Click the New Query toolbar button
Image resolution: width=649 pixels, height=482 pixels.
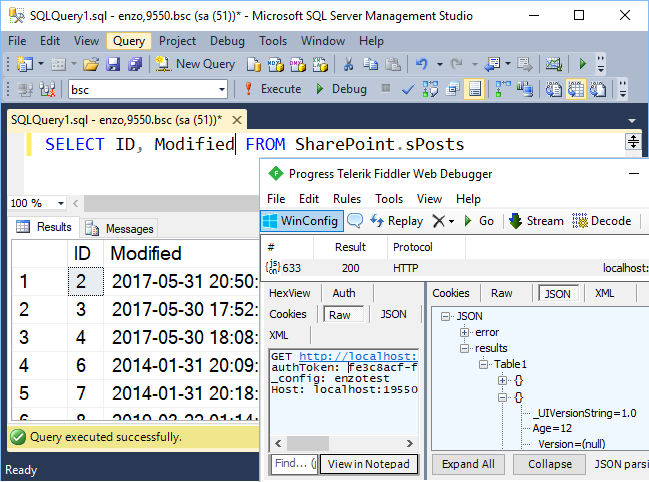[195, 63]
